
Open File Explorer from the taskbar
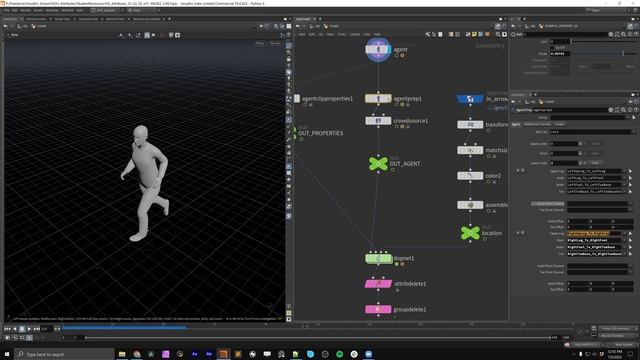pos(122,354)
